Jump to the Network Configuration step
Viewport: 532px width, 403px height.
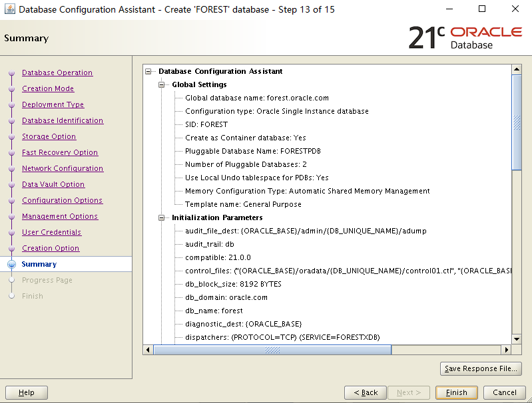coord(63,169)
